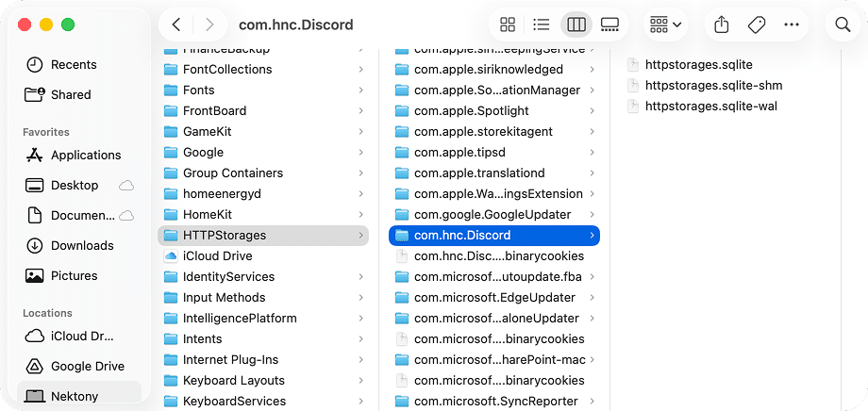Expand the GameKit folder chevron
The image size is (868, 411).
point(361,132)
